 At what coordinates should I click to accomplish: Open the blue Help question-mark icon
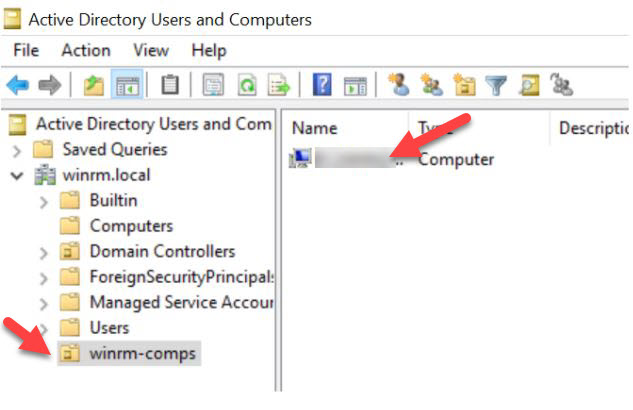[x=322, y=84]
